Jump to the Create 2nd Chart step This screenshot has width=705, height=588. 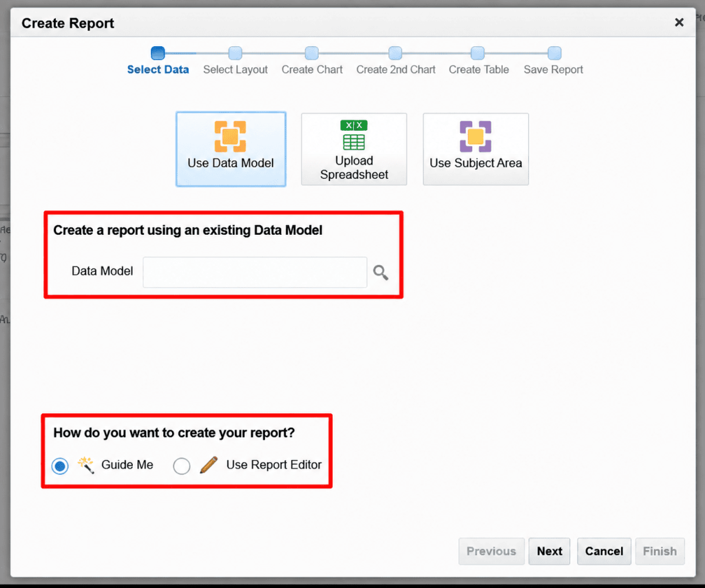pyautogui.click(x=396, y=70)
